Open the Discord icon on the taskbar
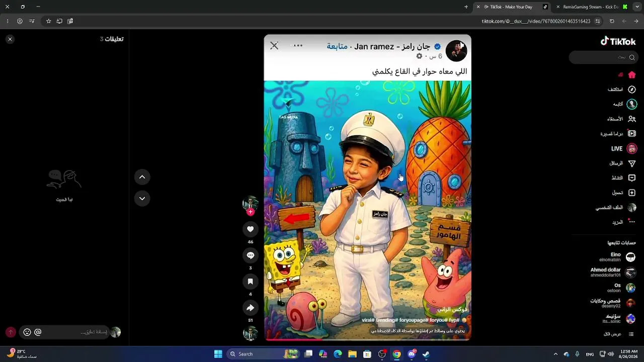This screenshot has height=362, width=644. point(412,354)
